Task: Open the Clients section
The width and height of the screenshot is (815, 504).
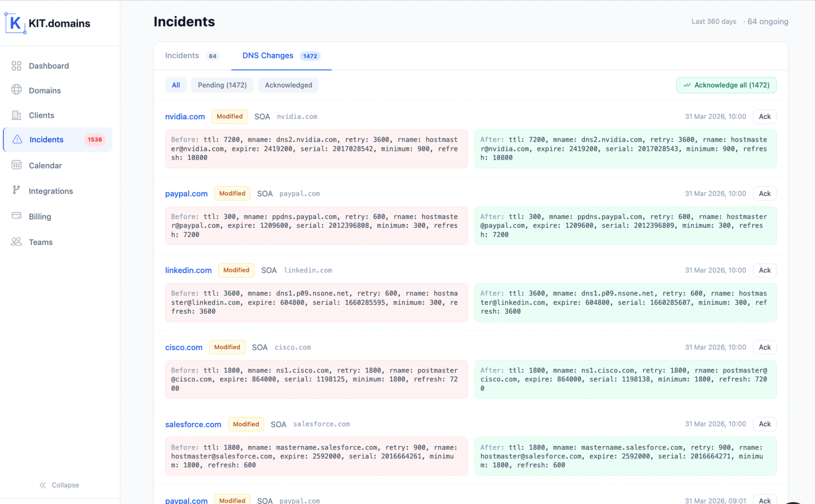Action: point(42,115)
